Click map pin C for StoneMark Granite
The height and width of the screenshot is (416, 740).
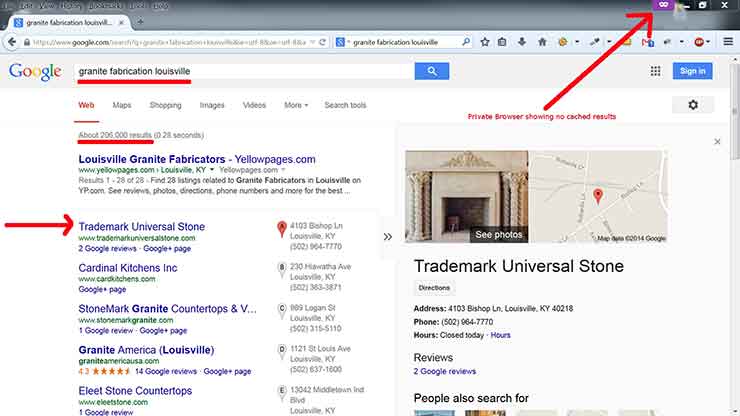pos(282,310)
